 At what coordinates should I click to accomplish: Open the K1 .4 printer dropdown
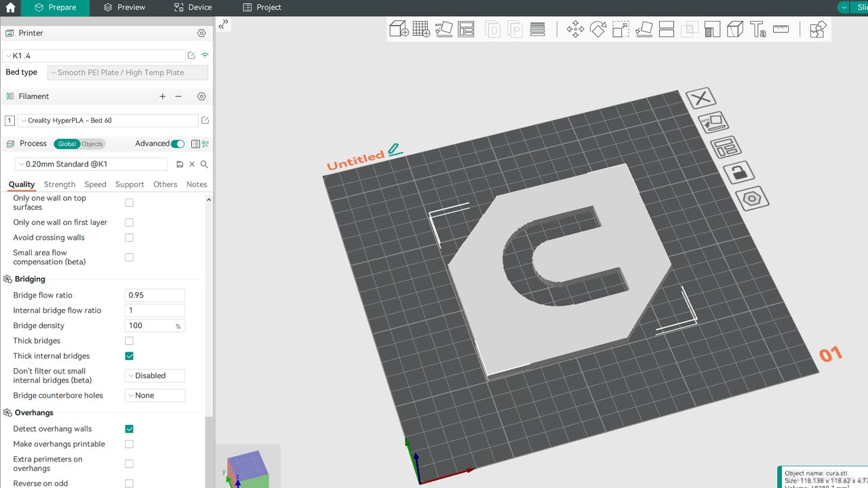[x=94, y=56]
